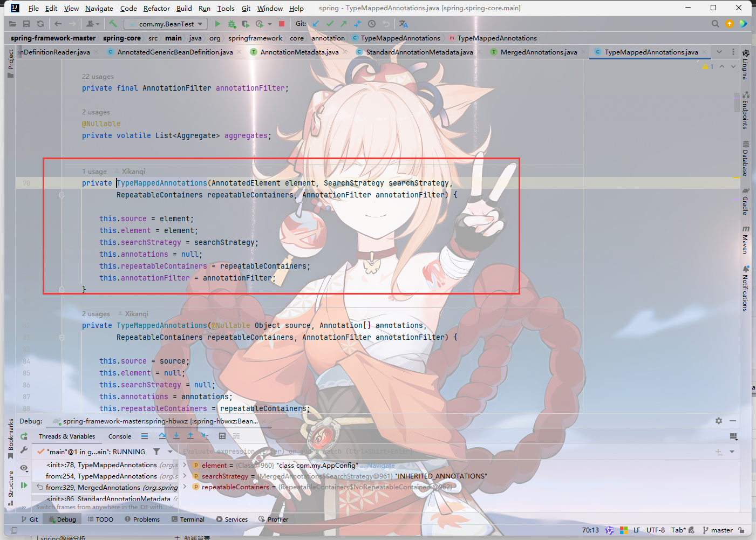Open the Build menu
The width and height of the screenshot is (756, 540).
tap(184, 8)
